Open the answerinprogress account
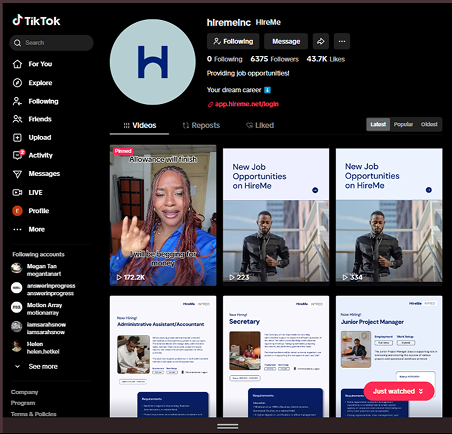 (43, 289)
